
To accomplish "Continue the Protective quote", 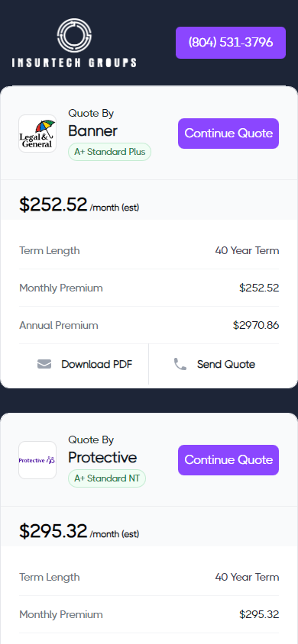I will coord(228,460).
